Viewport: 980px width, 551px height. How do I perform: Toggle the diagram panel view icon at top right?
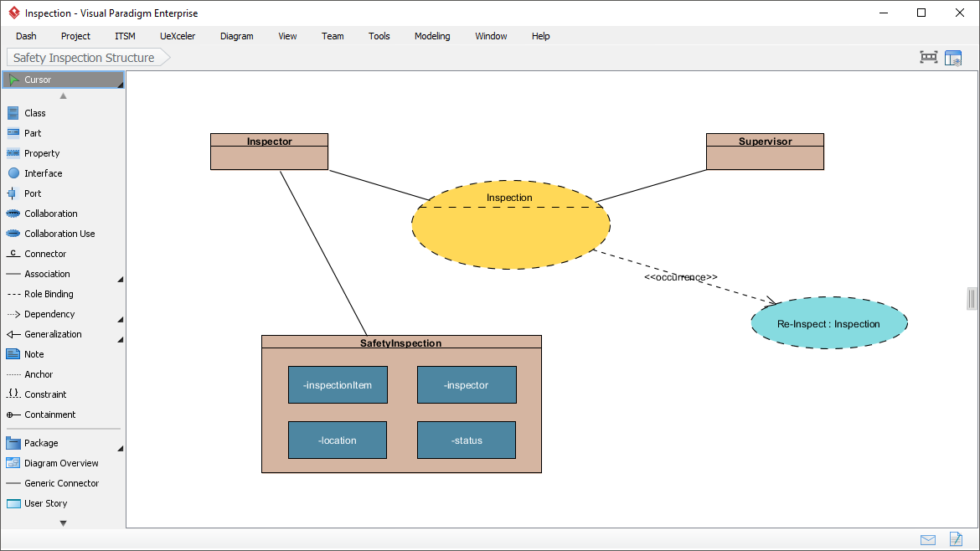[953, 58]
